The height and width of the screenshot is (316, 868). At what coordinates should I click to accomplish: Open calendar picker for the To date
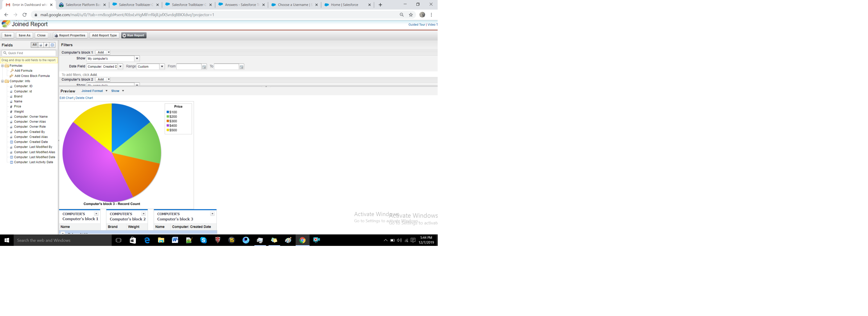click(241, 67)
